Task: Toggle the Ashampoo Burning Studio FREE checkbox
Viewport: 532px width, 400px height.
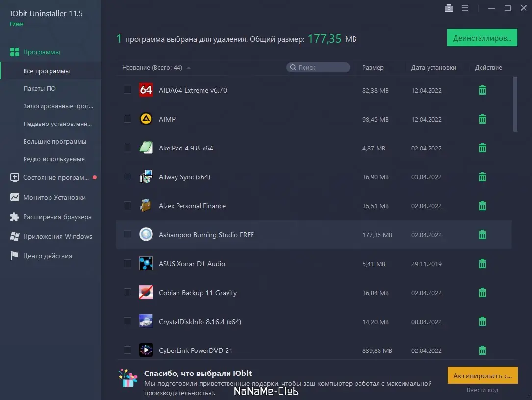Action: point(127,234)
